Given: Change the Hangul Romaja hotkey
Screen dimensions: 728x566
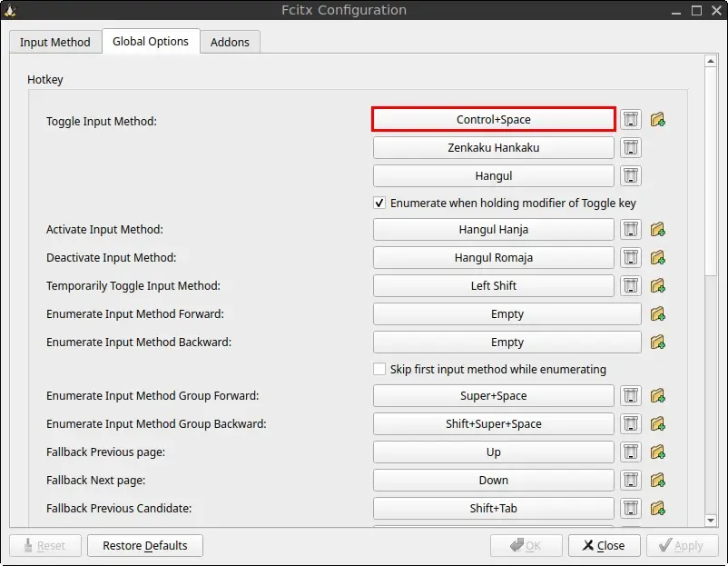Looking at the screenshot, I should coord(494,257).
